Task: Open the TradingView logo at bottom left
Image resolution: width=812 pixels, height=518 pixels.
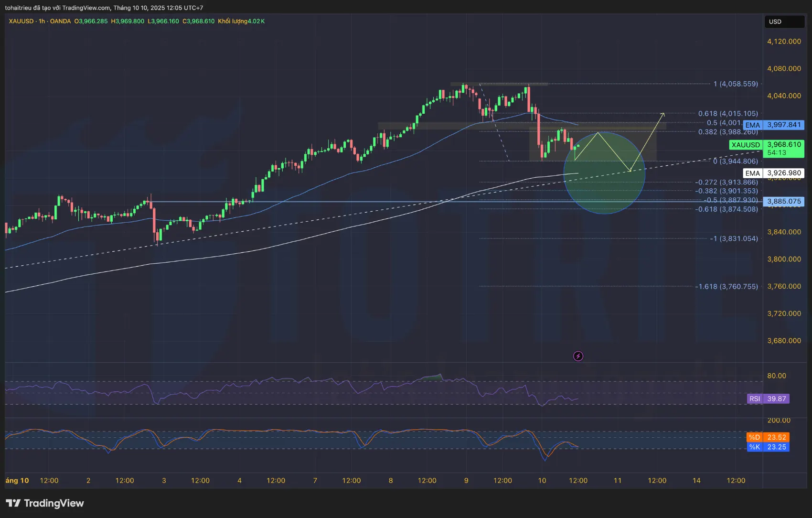Action: tap(45, 503)
